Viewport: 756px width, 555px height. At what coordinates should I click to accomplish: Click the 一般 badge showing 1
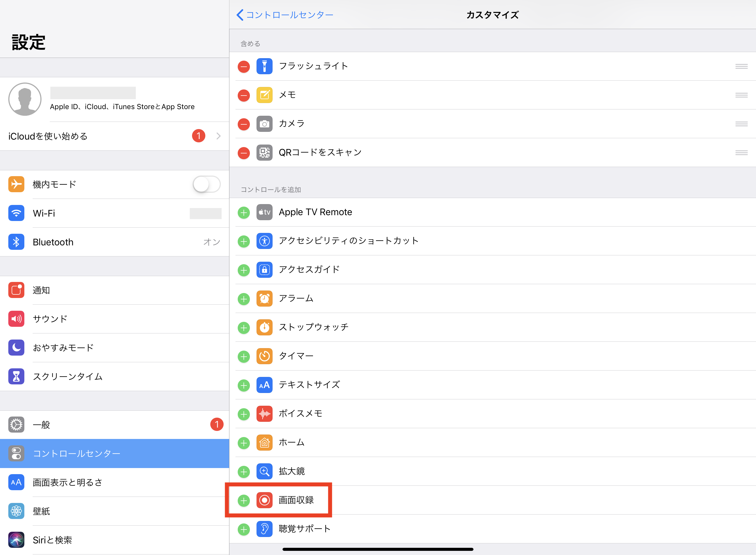click(217, 425)
